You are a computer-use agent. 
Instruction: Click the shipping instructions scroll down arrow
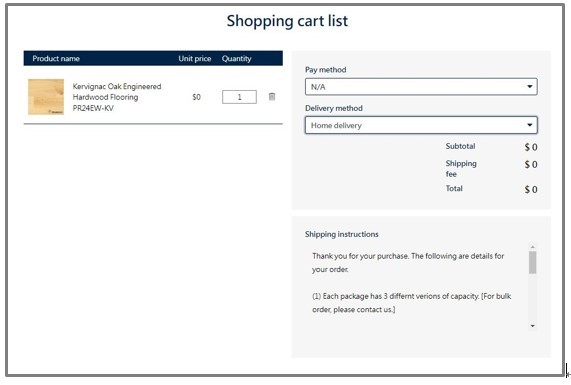tap(532, 326)
